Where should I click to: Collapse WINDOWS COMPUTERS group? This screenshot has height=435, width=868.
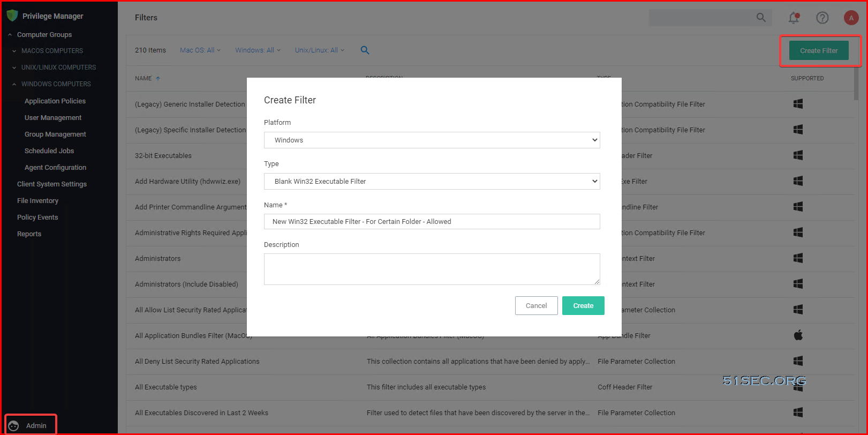(x=14, y=84)
